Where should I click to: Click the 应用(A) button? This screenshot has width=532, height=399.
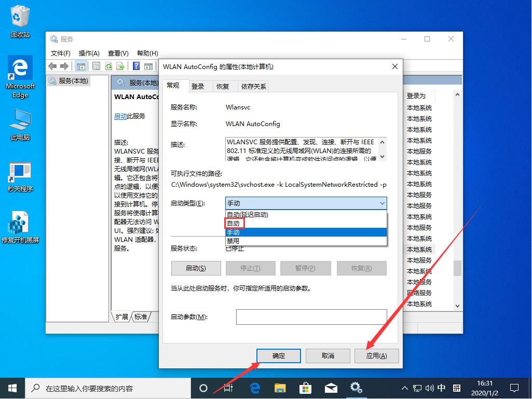pyautogui.click(x=376, y=355)
